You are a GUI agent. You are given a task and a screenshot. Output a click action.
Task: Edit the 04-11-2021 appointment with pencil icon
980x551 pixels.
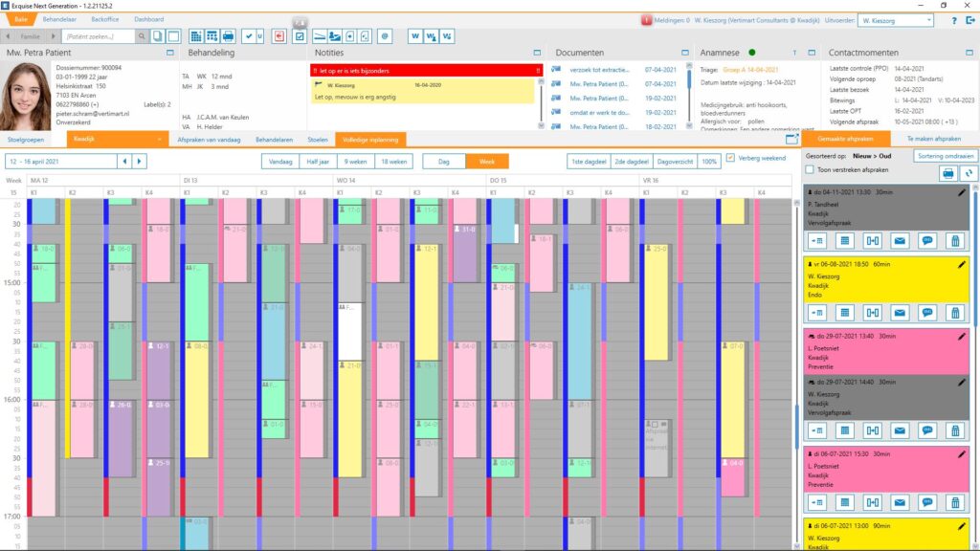point(961,192)
